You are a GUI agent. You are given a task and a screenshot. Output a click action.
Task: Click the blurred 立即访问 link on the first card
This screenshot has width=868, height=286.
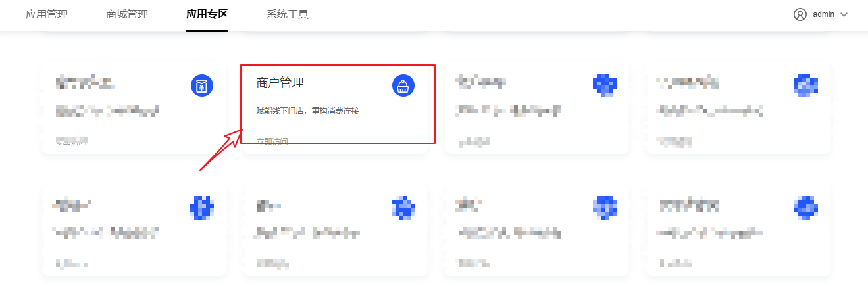(71, 141)
